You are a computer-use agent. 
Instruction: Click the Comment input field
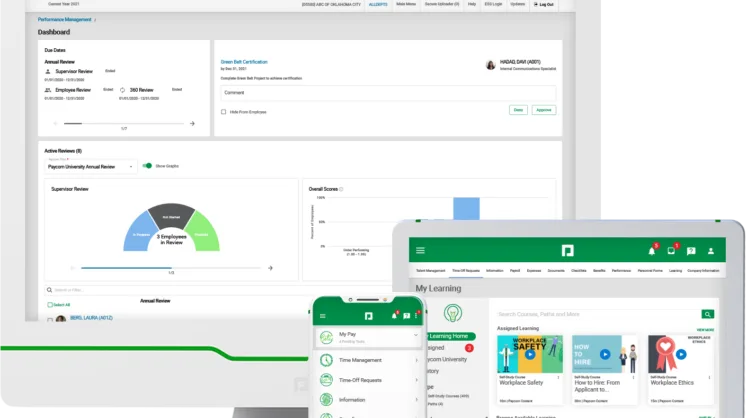pos(388,93)
